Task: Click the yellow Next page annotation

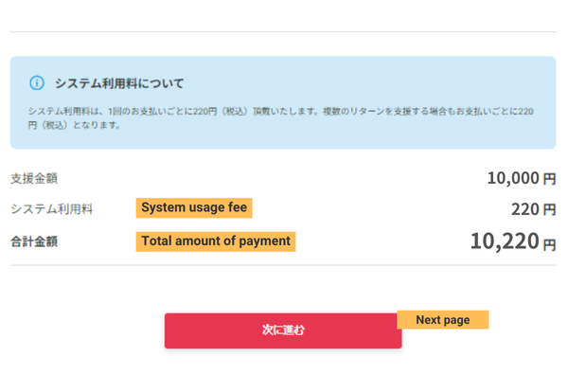Action: pos(442,320)
